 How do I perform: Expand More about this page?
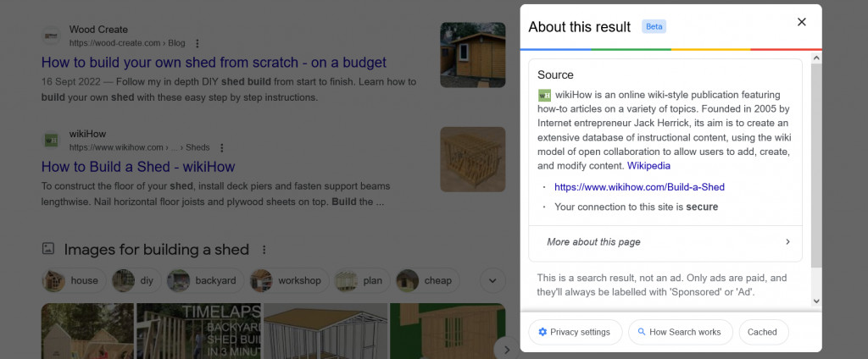[665, 241]
